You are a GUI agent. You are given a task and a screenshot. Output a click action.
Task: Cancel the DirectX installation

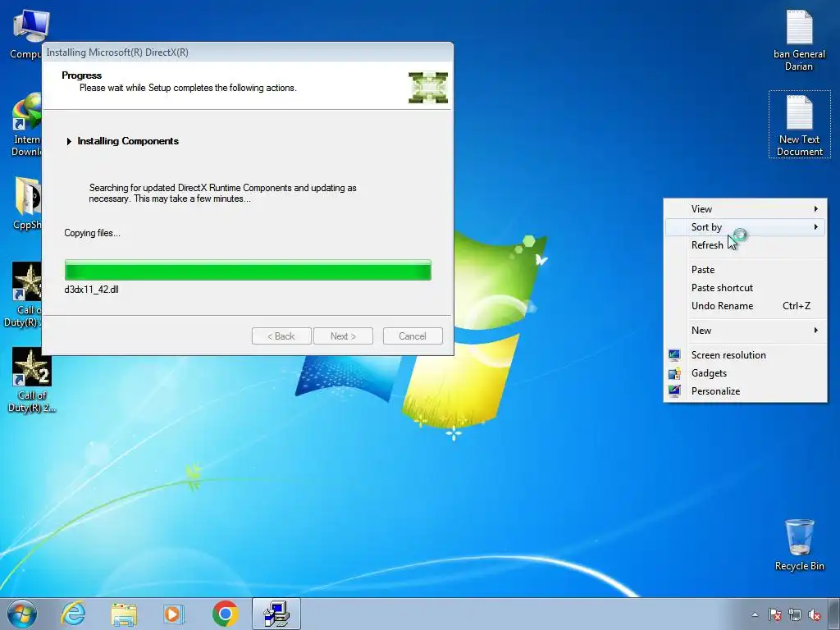[413, 336]
